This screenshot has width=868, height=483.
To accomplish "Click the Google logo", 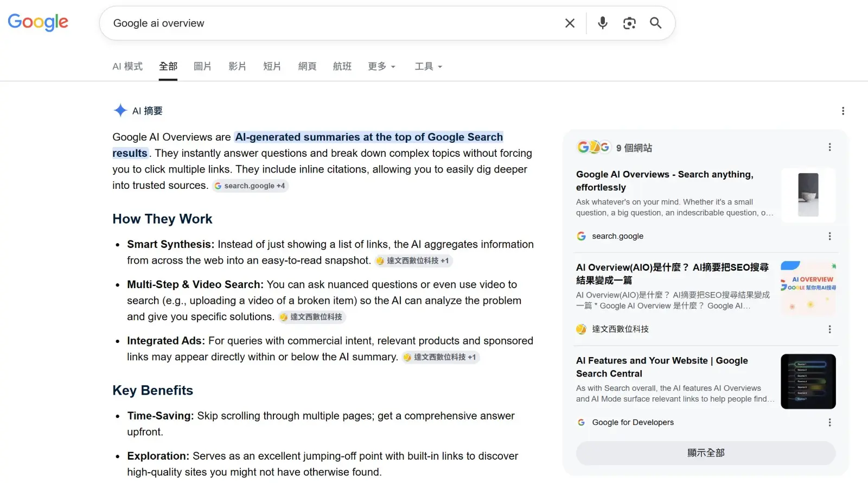I will [38, 22].
